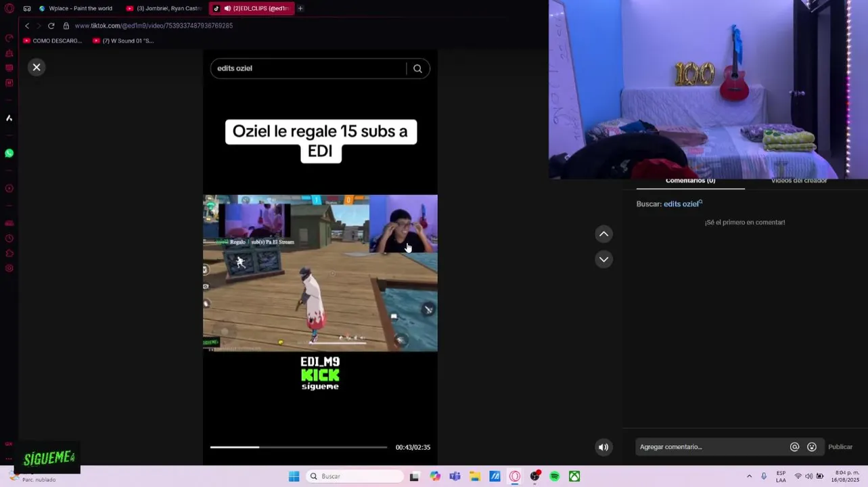Go back using the browser back arrow
Viewport: 868px width, 487px height.
tap(27, 26)
